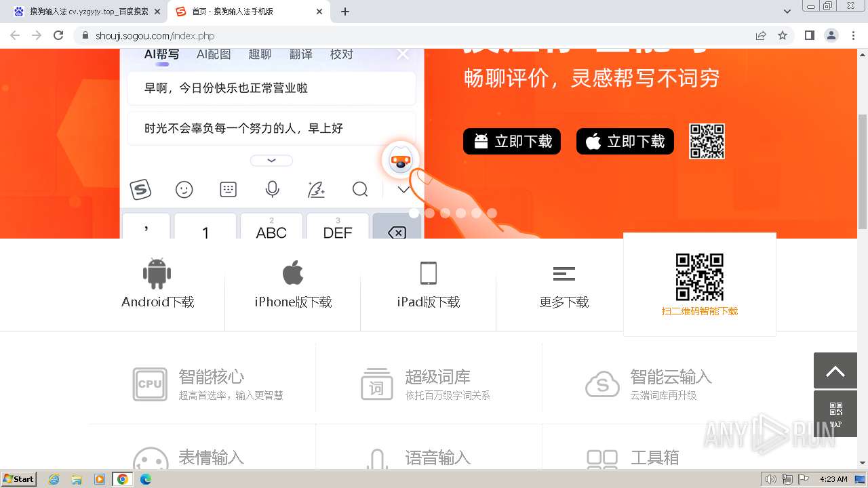868x488 pixels.
Task: Open Internet Explorer from taskbar
Action: point(54,479)
